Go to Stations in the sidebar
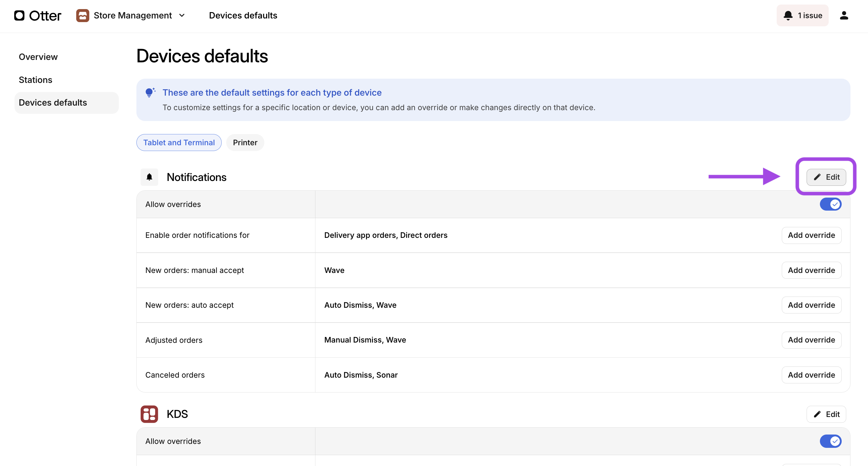 click(x=35, y=80)
